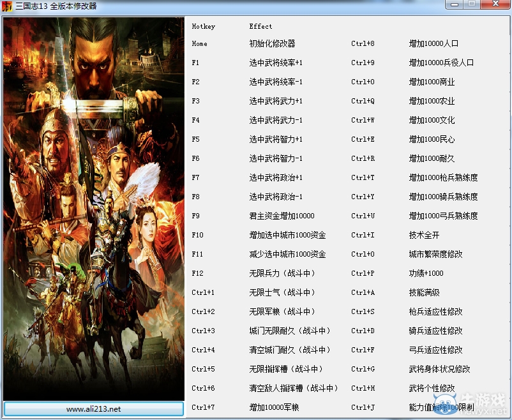The image size is (512, 420).
Task: Click on "选中武将智力-1" text
Action: (x=276, y=158)
